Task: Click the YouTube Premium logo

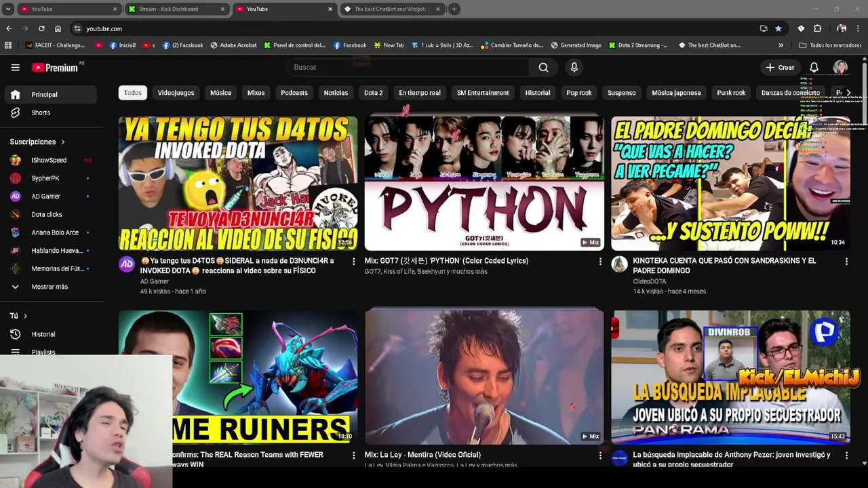Action: tap(55, 67)
